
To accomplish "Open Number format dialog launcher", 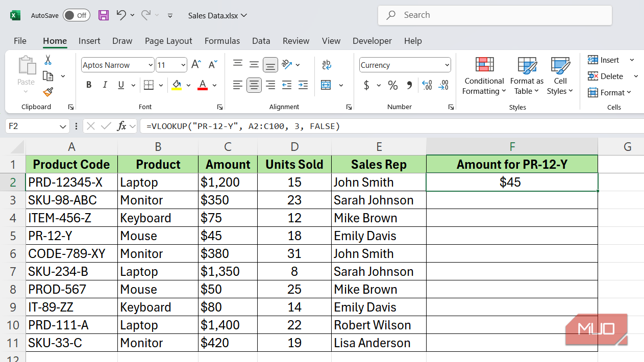I will pyautogui.click(x=451, y=107).
